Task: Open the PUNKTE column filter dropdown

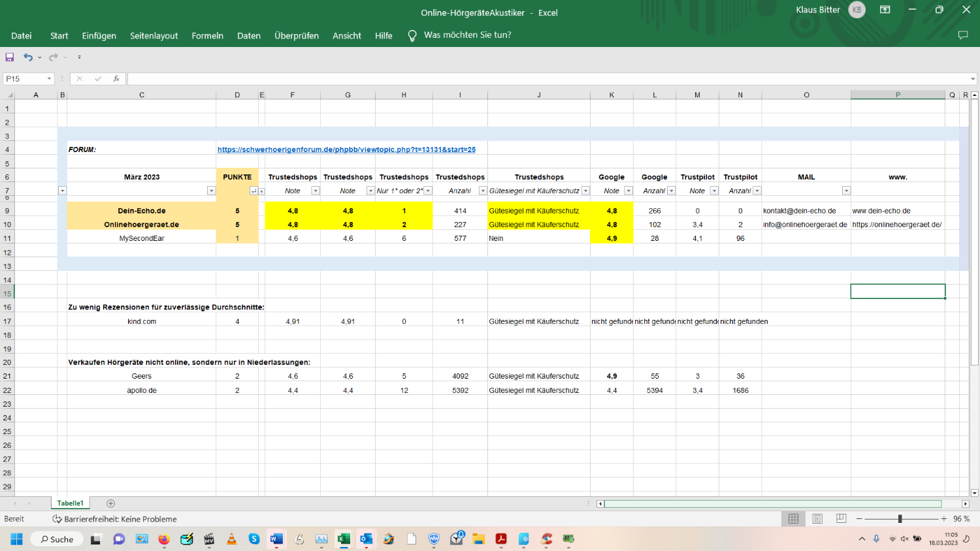Action: pyautogui.click(x=253, y=191)
